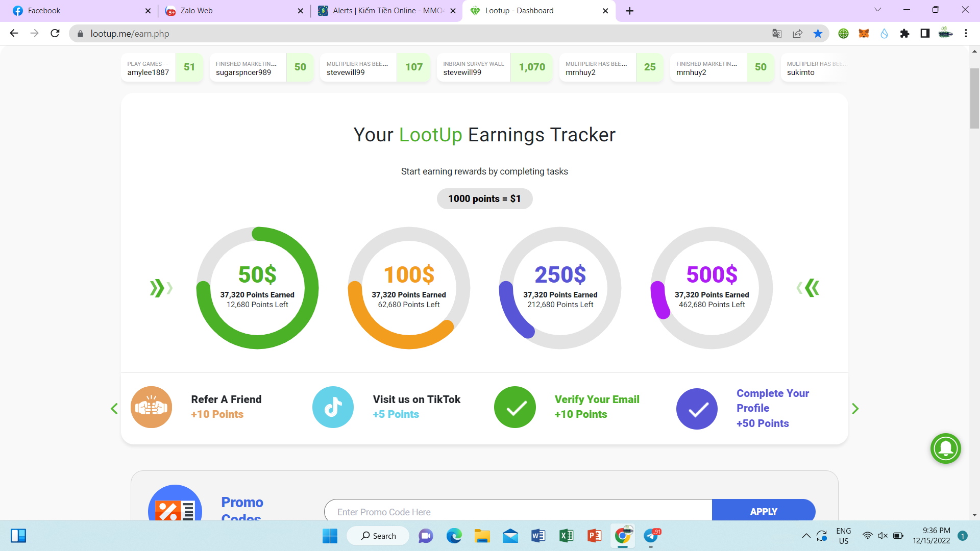
Task: Click the Enter Promo Code input field
Action: point(518,511)
